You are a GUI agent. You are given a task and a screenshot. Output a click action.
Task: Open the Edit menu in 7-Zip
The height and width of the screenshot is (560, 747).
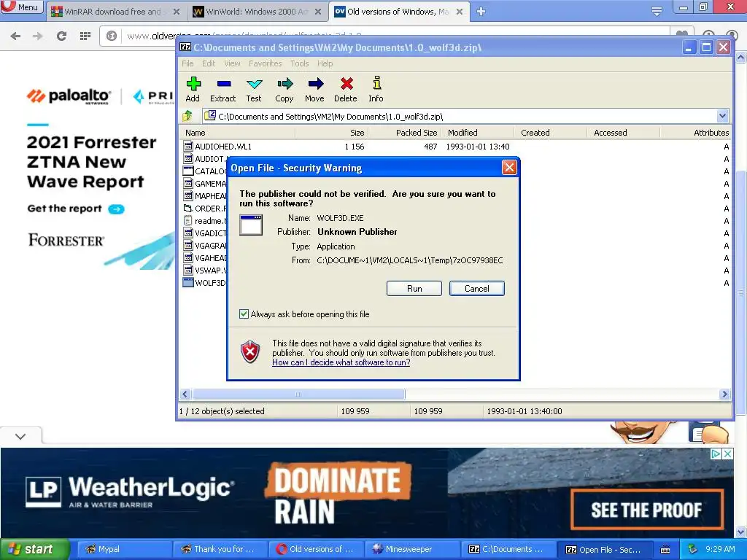point(209,63)
